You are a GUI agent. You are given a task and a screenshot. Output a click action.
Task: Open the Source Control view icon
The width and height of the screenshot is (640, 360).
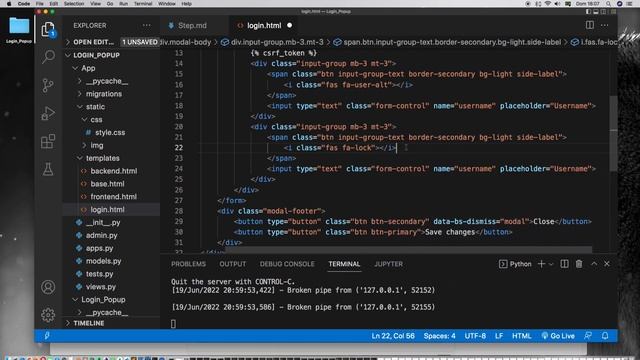[x=48, y=85]
